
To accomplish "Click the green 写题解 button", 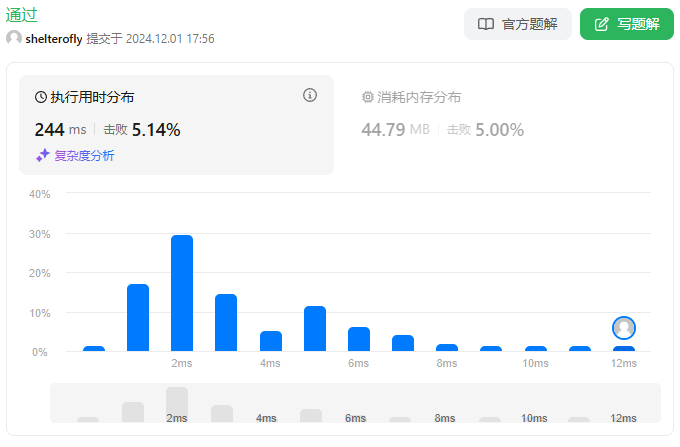I will click(x=626, y=24).
